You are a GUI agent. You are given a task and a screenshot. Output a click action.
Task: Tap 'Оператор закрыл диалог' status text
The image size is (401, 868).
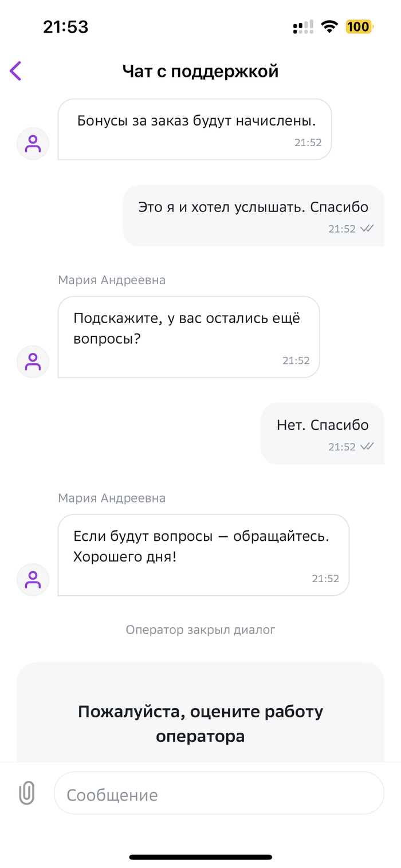tap(200, 630)
